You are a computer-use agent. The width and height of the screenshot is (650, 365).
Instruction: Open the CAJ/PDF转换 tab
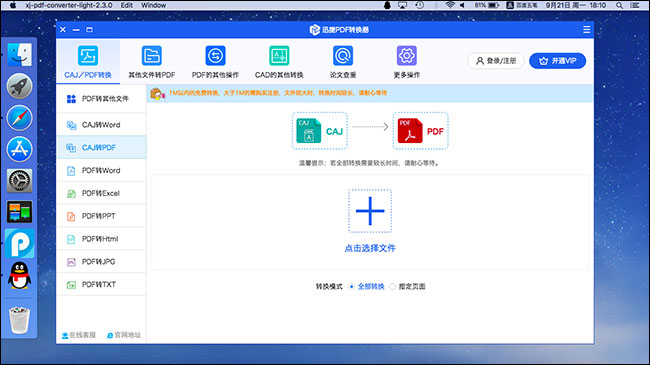pos(88,61)
